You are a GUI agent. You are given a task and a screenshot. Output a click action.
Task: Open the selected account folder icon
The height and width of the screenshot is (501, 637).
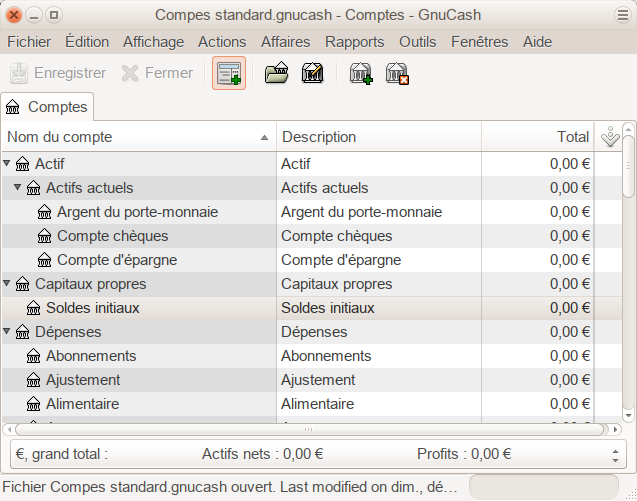[276, 73]
